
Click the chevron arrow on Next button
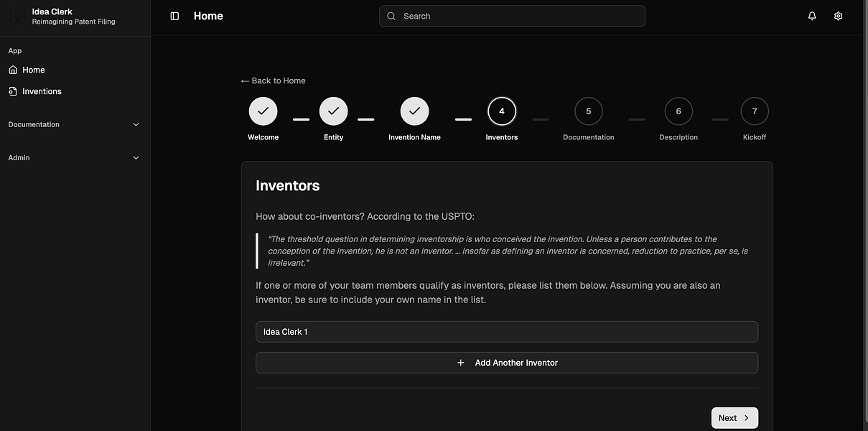(x=747, y=418)
